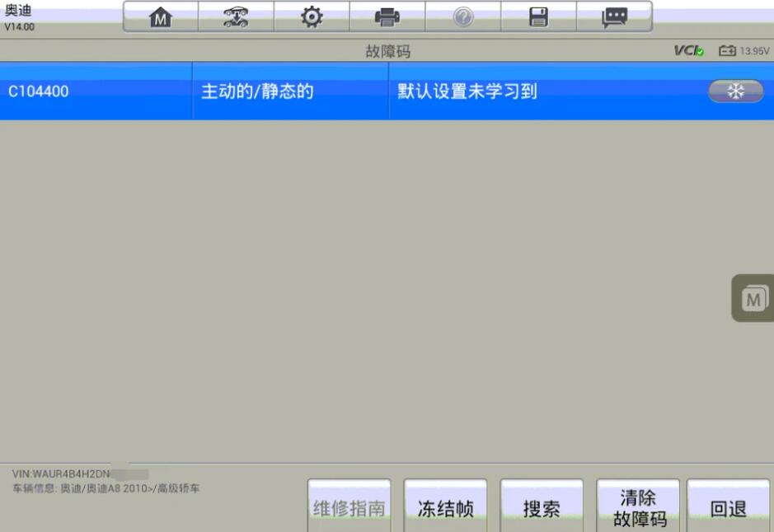Open settings gear in top toolbar

(312, 17)
